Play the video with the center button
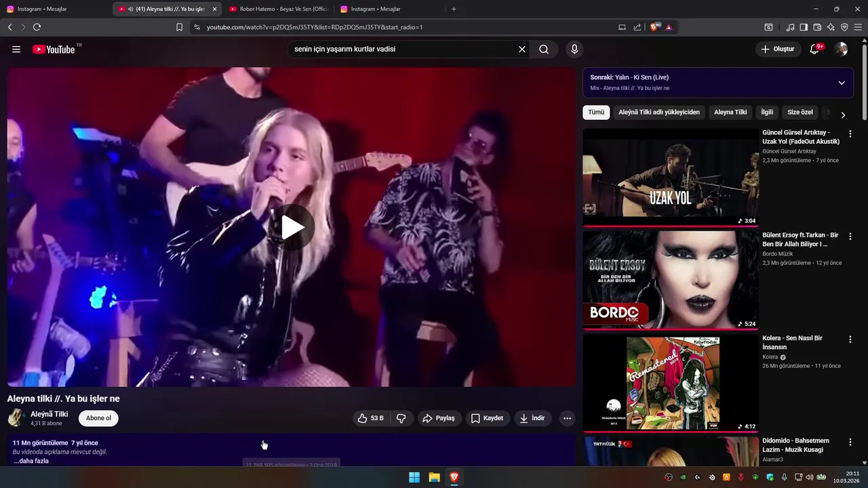The width and height of the screenshot is (868, 488). [292, 227]
